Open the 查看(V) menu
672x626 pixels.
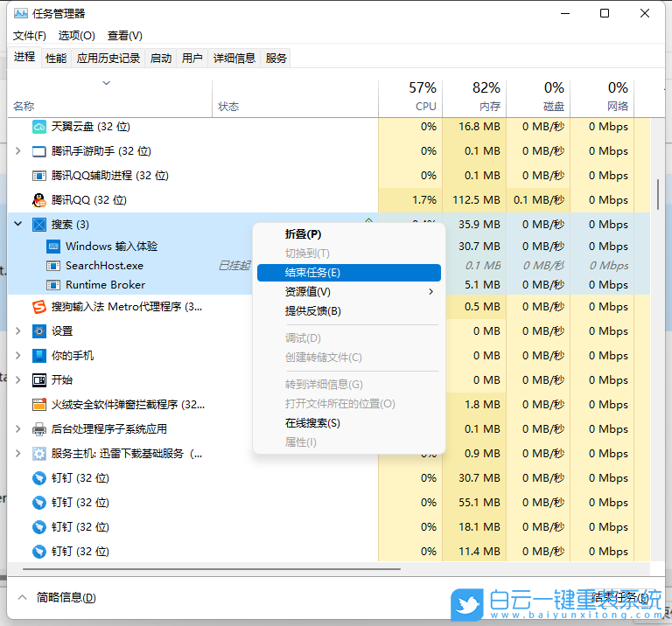[x=125, y=36]
